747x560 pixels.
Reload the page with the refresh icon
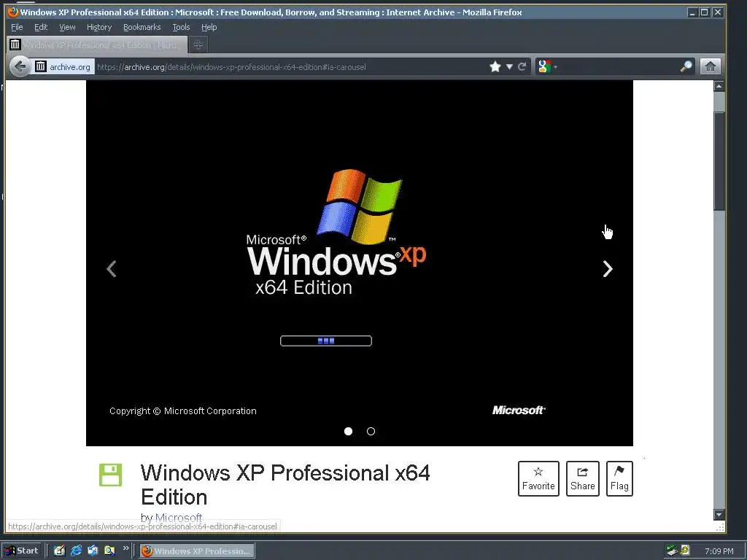[522, 66]
